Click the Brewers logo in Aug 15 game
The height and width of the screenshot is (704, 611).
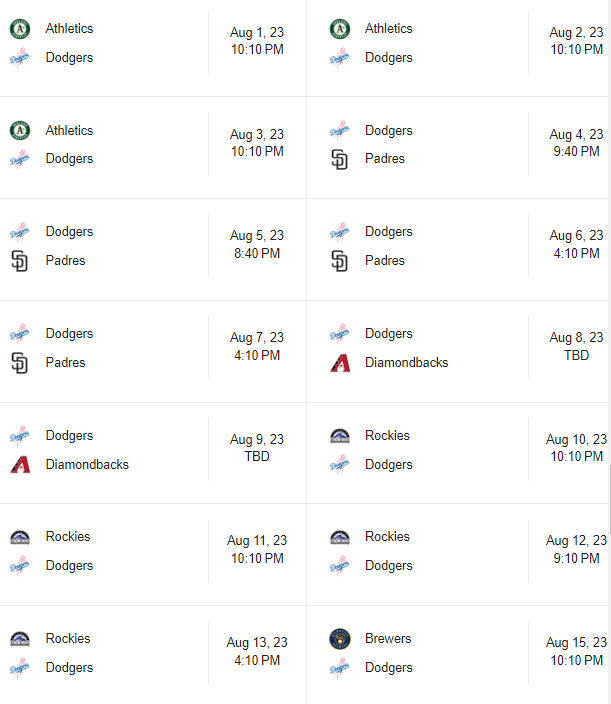[340, 639]
